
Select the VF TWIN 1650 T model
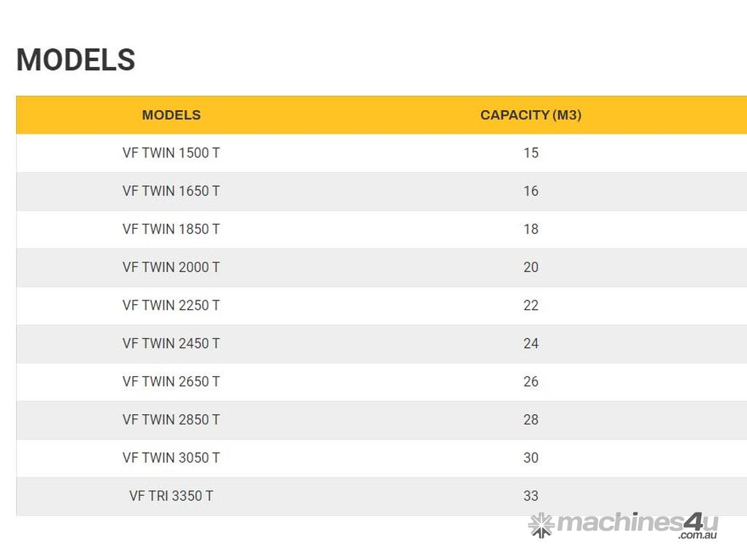coord(171,191)
